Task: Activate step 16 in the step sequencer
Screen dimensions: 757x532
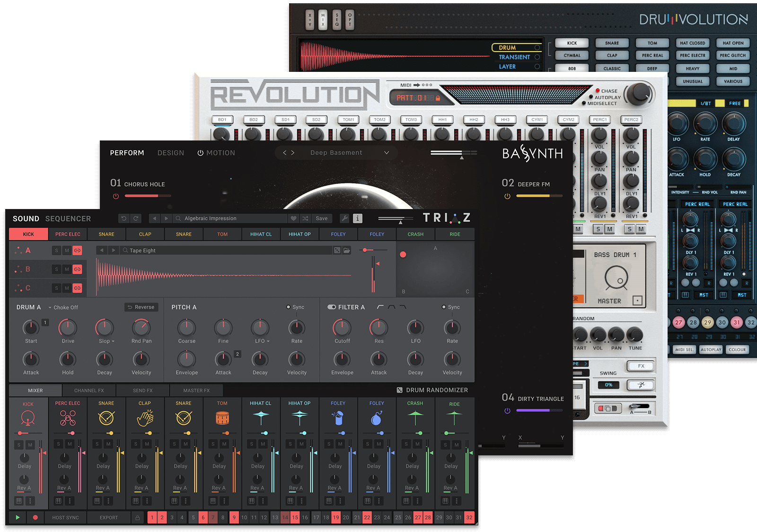Action: [305, 517]
